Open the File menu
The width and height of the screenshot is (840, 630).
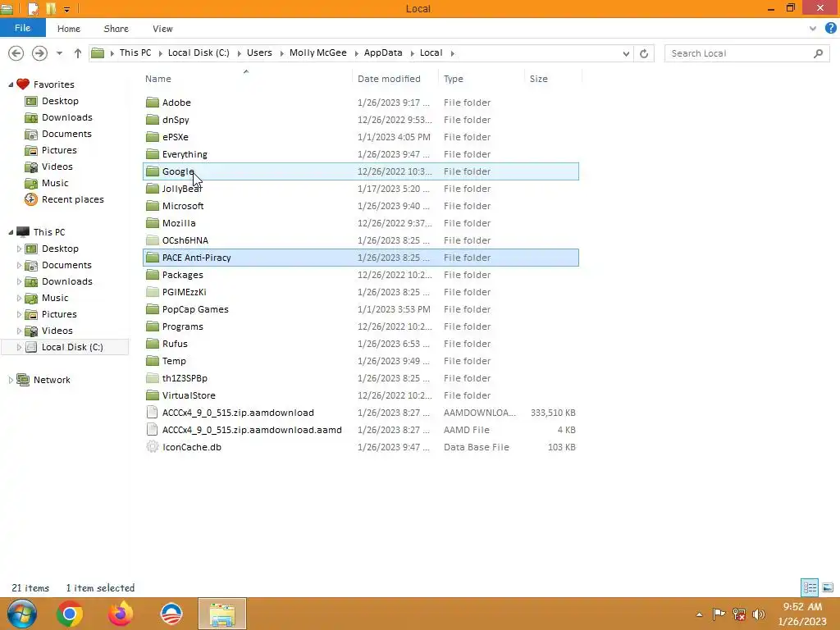22,28
